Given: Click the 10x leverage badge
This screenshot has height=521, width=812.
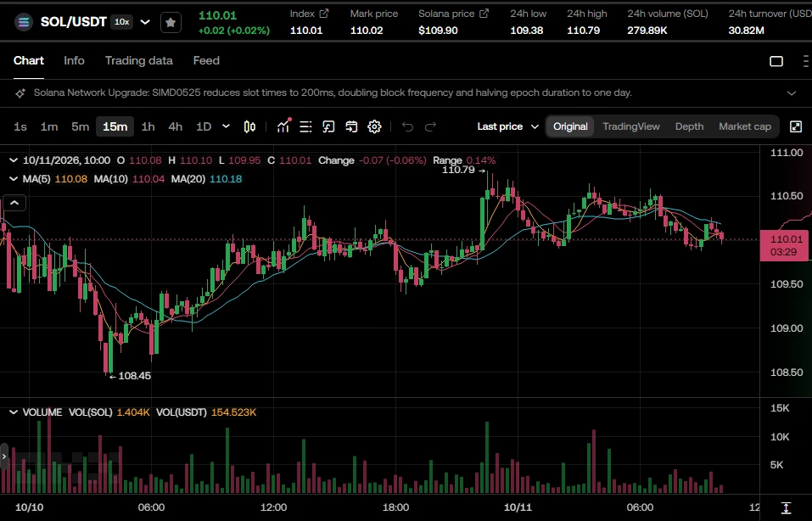Looking at the screenshot, I should click(x=121, y=22).
